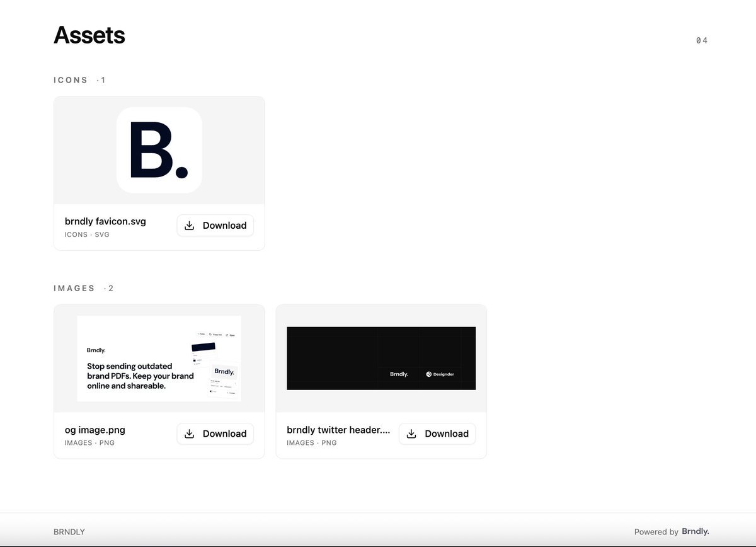Click the 'IMAGES' section heading
756x547 pixels.
tap(74, 288)
